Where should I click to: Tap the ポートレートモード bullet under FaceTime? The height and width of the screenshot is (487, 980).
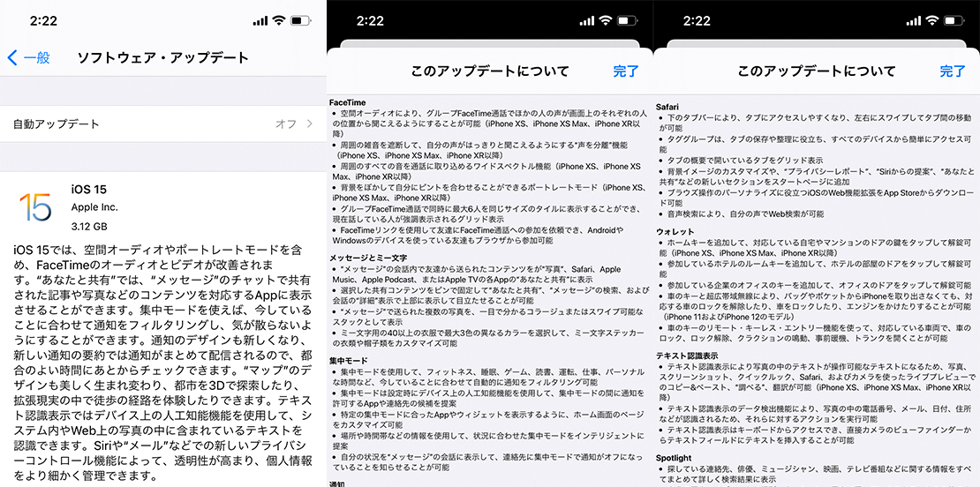pyautogui.click(x=489, y=192)
